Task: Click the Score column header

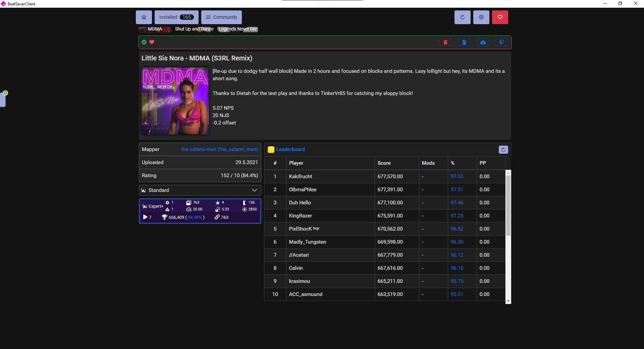Action: pyautogui.click(x=397, y=163)
